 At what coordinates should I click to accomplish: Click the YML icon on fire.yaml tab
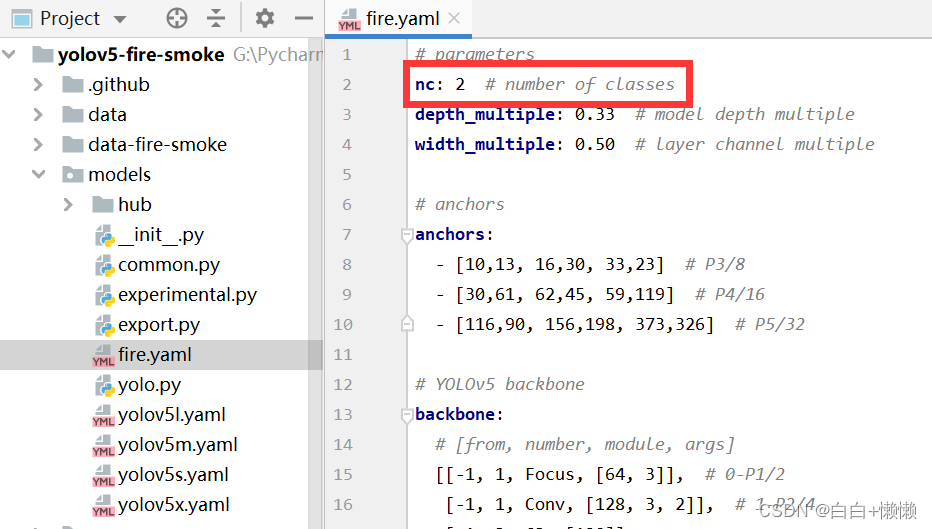[350, 20]
